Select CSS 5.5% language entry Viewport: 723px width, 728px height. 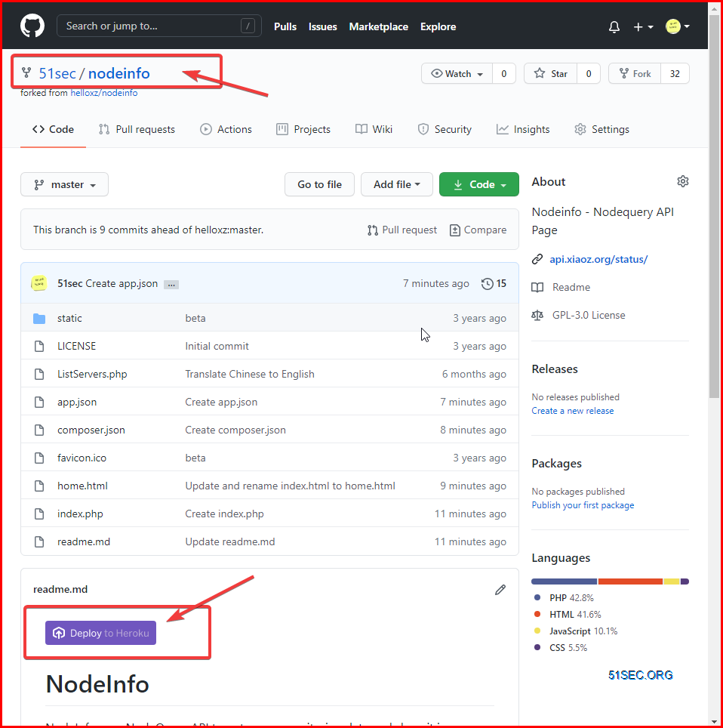coord(568,648)
